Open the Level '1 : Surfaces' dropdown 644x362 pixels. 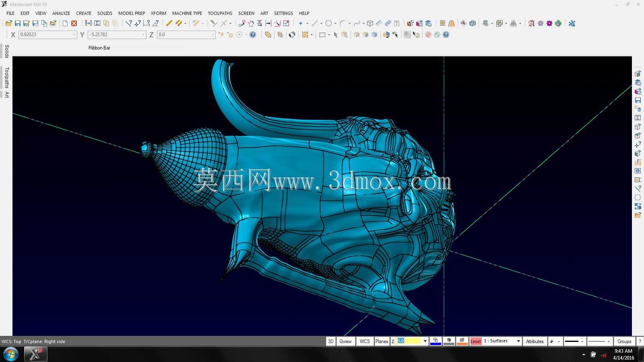(x=518, y=341)
